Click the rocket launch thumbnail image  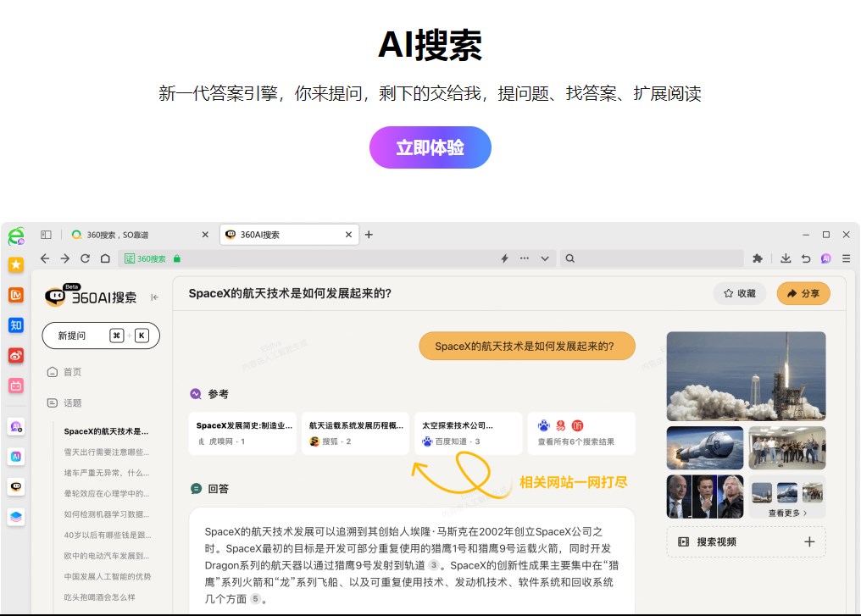pos(745,375)
